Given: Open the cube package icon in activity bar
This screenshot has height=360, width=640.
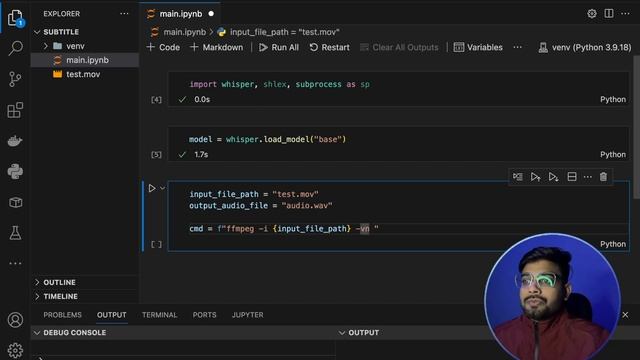Looking at the screenshot, I should click(15, 202).
